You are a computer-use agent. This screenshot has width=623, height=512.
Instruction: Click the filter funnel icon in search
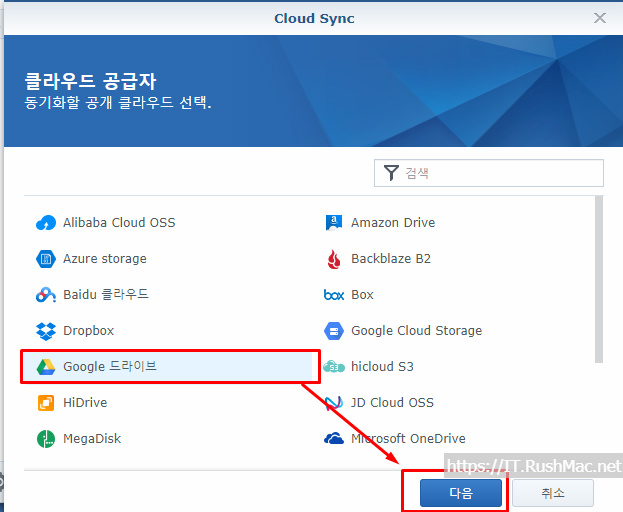pos(391,173)
